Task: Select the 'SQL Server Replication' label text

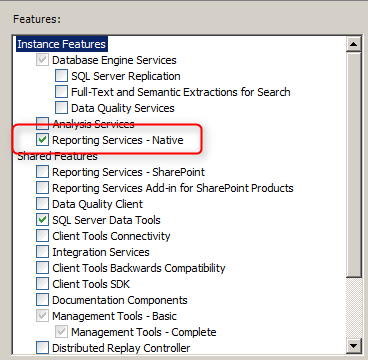Action: tap(126, 76)
